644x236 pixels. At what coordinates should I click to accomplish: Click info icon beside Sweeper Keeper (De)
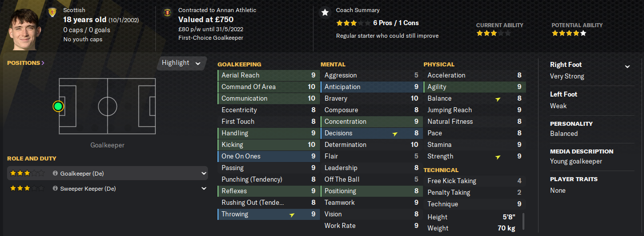[x=55, y=189]
